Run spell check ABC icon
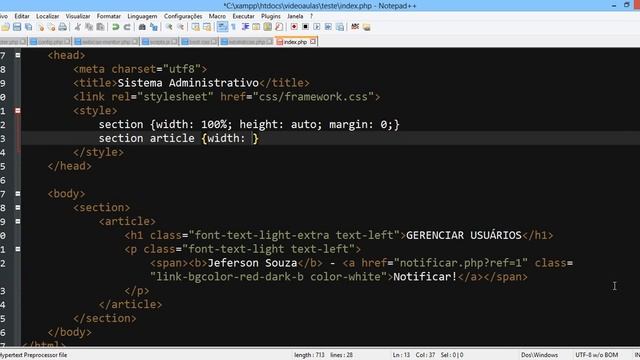This screenshot has width=640, height=360. (355, 27)
